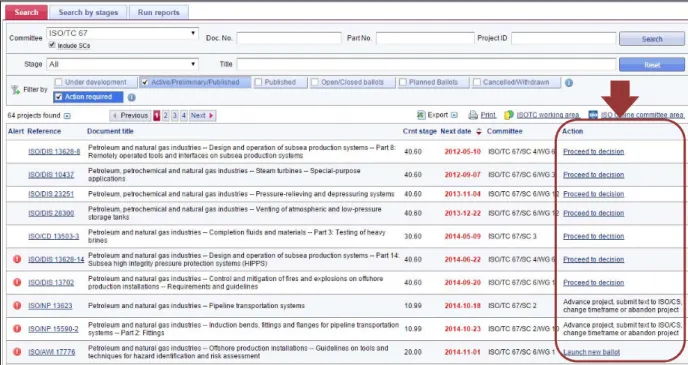Focus the Doc. No. input field
Screen dimensions: 688x365
(x=289, y=38)
